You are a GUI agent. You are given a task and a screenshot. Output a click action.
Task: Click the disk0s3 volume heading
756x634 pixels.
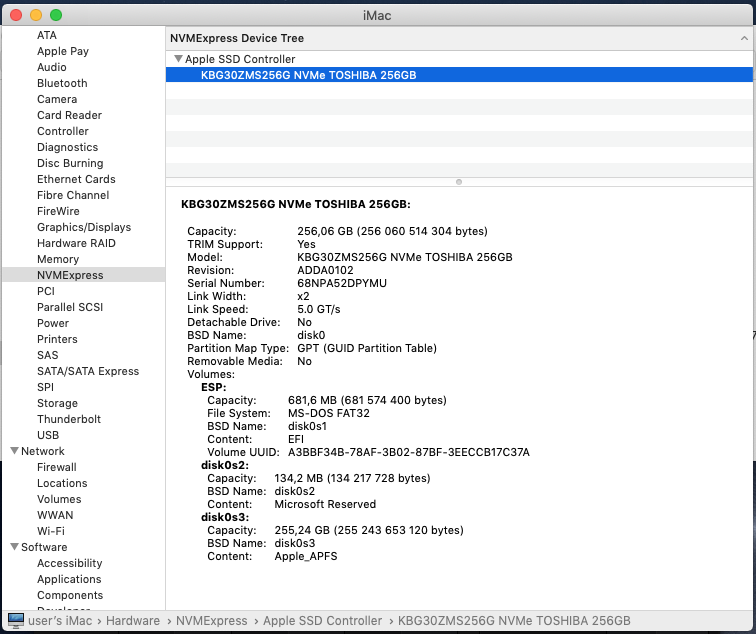[225, 517]
